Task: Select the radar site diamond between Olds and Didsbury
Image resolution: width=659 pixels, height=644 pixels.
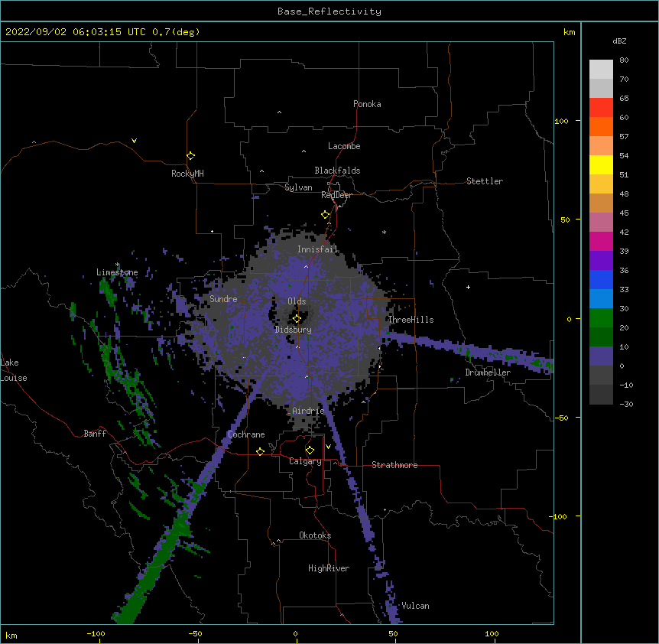Action: [297, 319]
